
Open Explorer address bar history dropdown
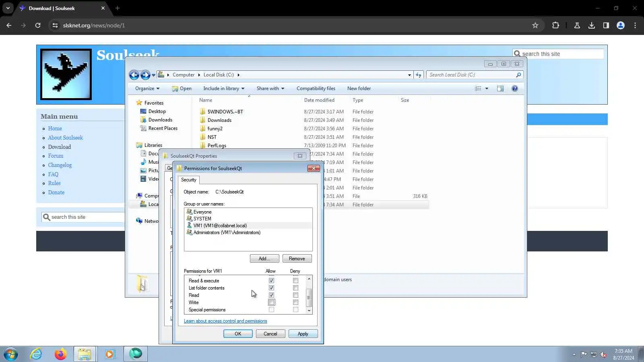tap(409, 75)
